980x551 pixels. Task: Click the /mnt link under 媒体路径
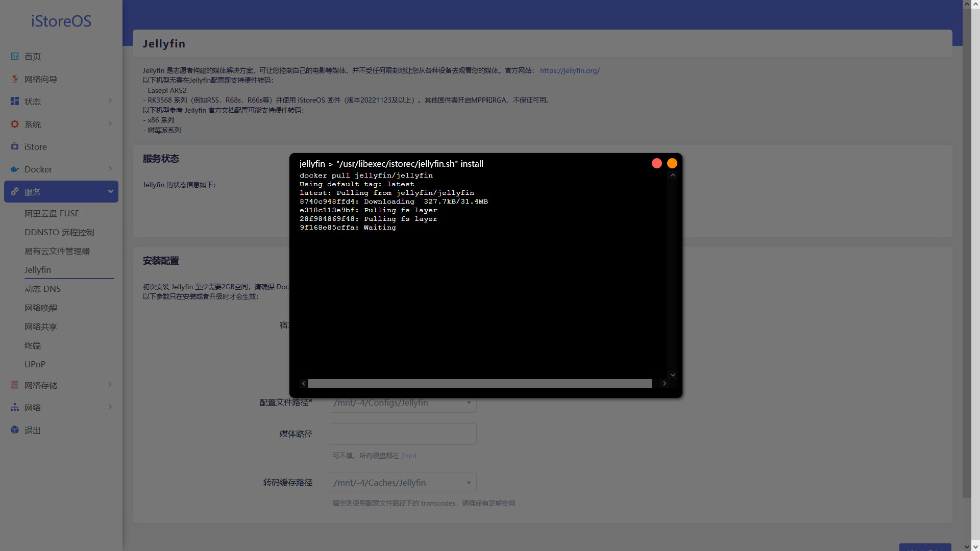click(409, 456)
